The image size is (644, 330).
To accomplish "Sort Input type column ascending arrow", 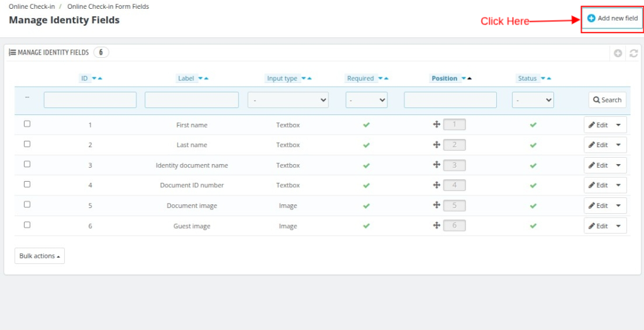I will click(x=309, y=79).
